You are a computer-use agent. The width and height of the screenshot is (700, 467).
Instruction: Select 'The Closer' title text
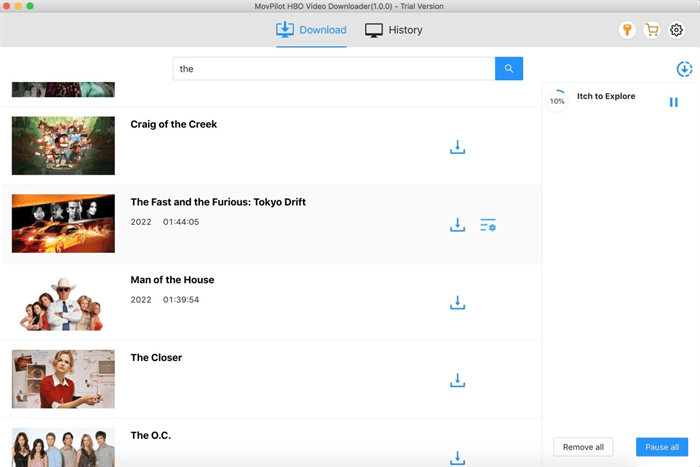coord(156,358)
